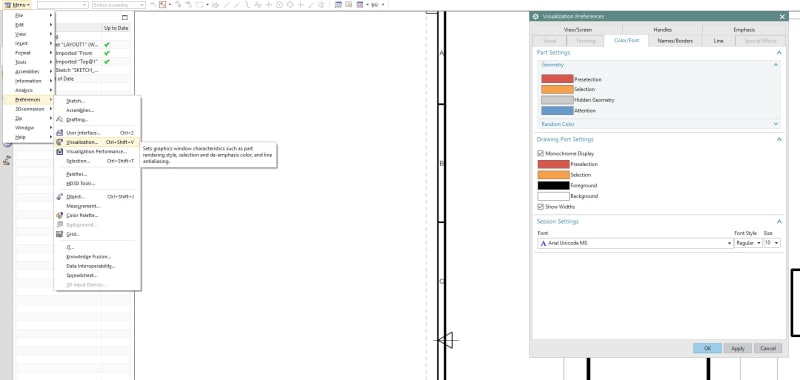Select the Imported "Front" row in the panel
The width and height of the screenshot is (800, 380).
click(92, 53)
